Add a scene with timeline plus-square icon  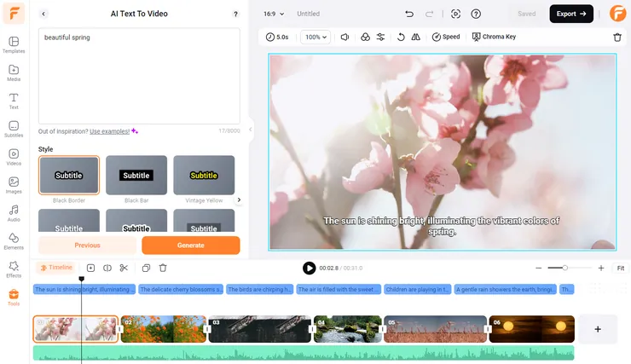(x=90, y=268)
